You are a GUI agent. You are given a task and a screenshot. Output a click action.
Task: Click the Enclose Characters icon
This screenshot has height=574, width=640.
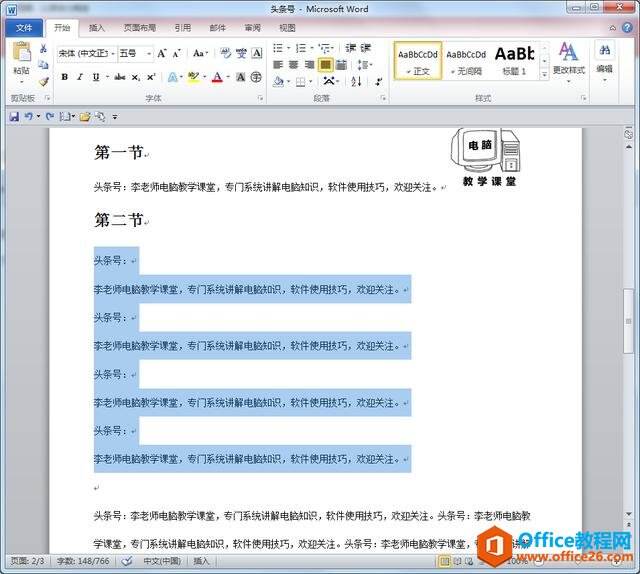(256, 77)
